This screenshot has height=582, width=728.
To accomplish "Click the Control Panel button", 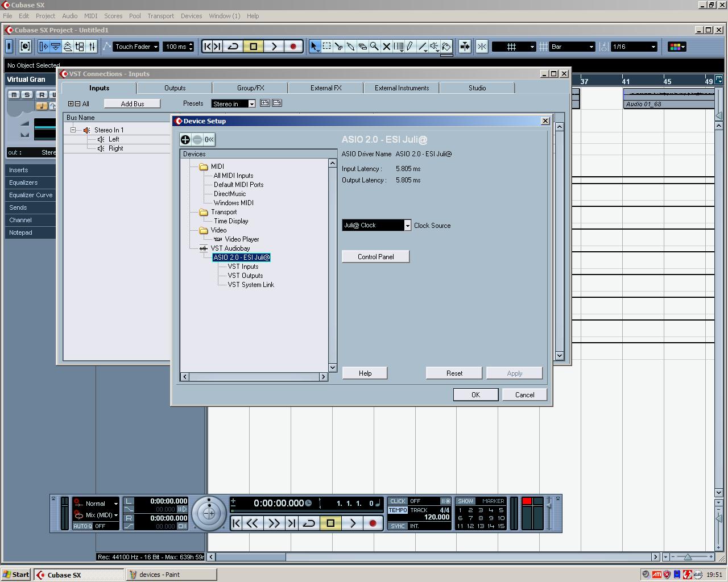I will (x=375, y=257).
